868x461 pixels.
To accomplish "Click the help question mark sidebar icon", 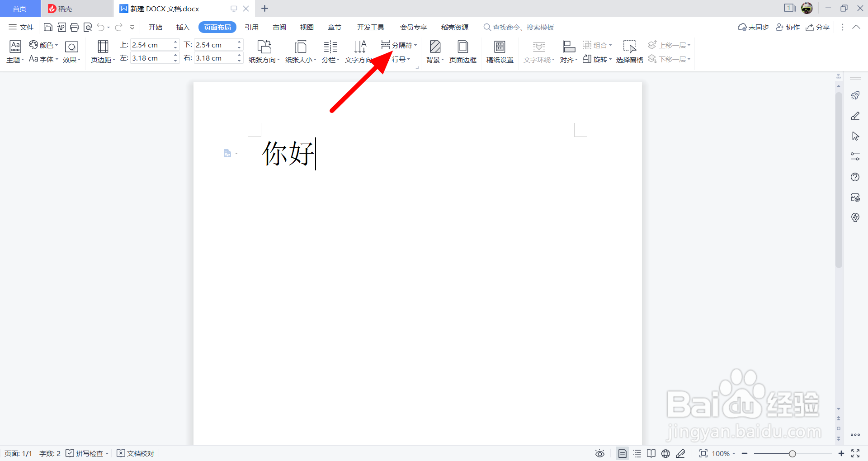I will coord(855,177).
